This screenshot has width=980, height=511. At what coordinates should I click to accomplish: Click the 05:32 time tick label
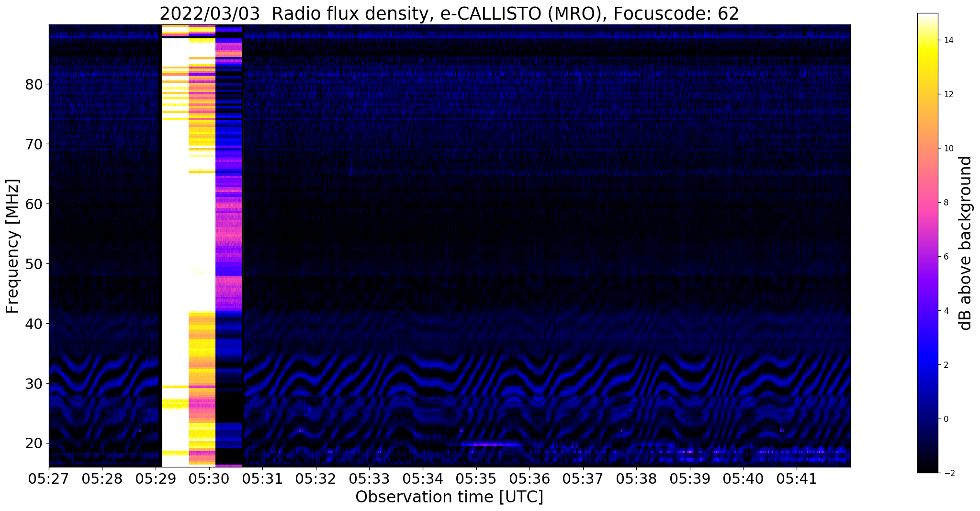(315, 478)
